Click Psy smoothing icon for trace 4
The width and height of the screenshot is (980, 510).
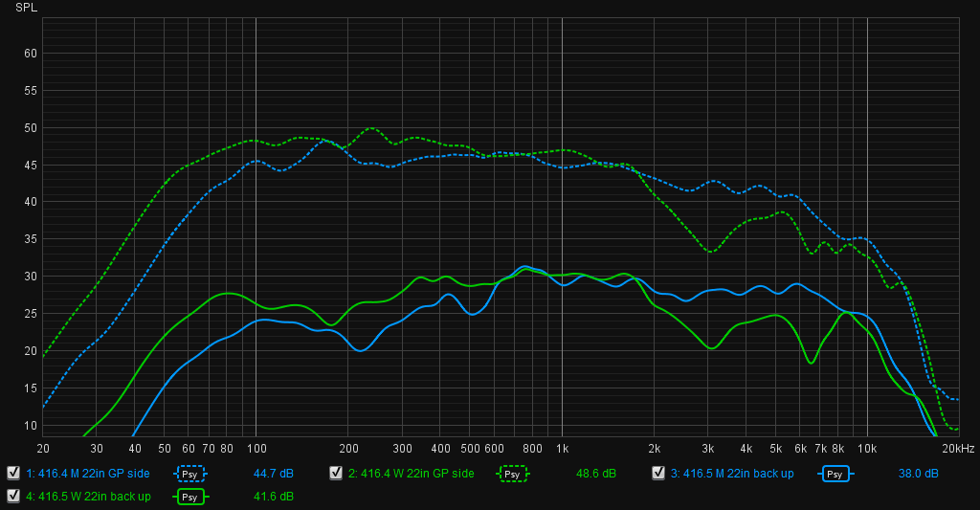pyautogui.click(x=190, y=497)
